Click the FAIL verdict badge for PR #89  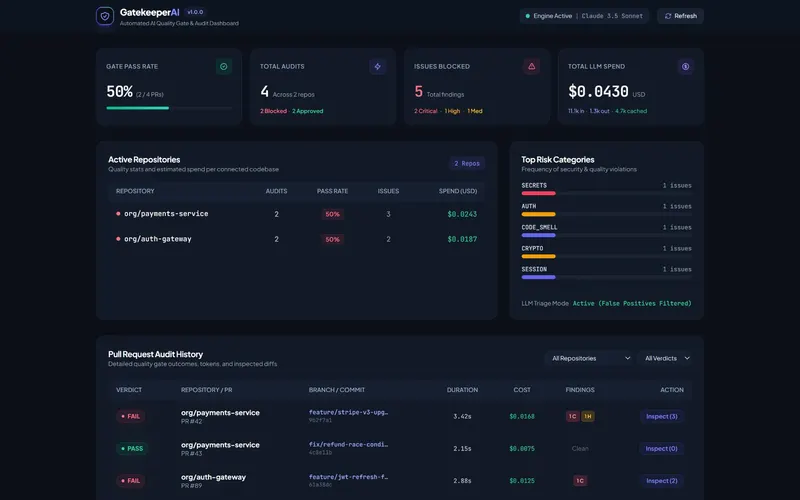click(x=131, y=481)
